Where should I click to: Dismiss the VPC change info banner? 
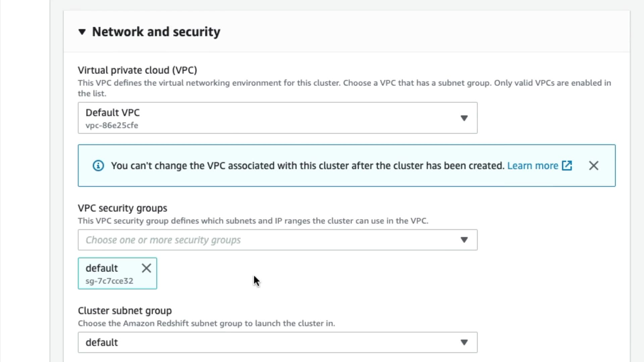coord(593,166)
